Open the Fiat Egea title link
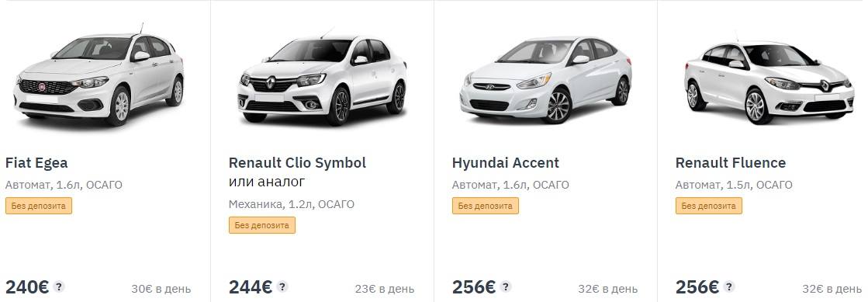This screenshot has height=302, width=868. pyautogui.click(x=36, y=163)
